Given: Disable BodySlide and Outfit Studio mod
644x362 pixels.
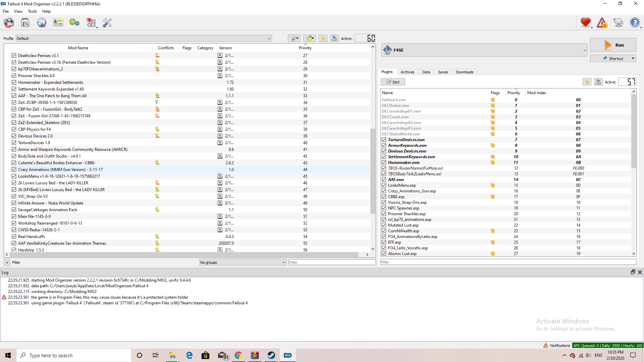Looking at the screenshot, I should 14,156.
